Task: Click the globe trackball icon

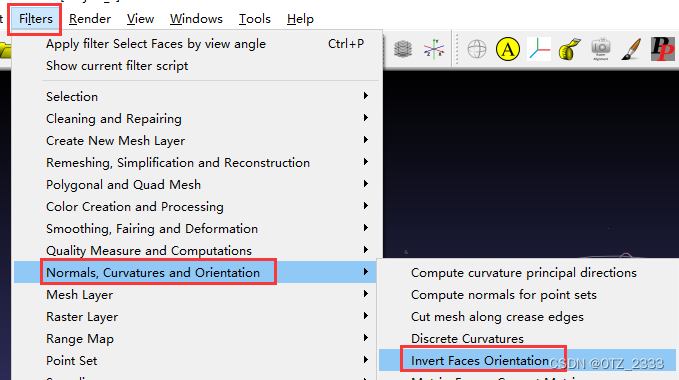Action: click(477, 49)
